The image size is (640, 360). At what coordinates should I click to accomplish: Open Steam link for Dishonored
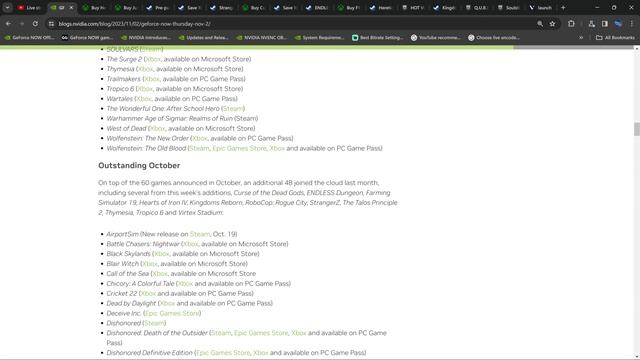click(x=154, y=323)
